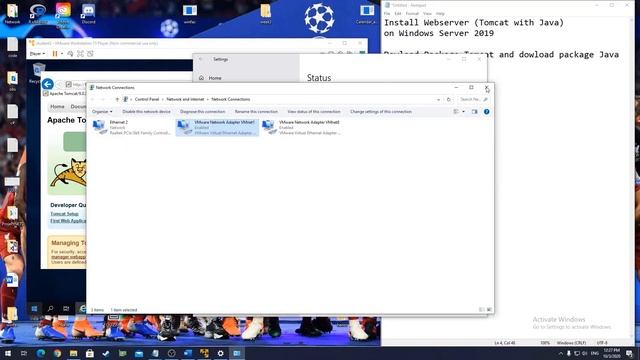640x360 pixels.
Task: Click the blue back arrow in Internet Explorer
Action: tap(48, 84)
